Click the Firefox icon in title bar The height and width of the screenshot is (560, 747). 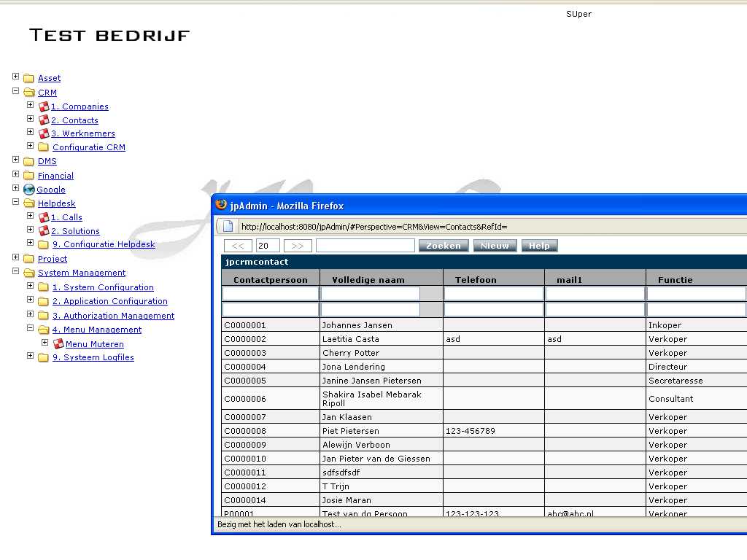[x=221, y=206]
